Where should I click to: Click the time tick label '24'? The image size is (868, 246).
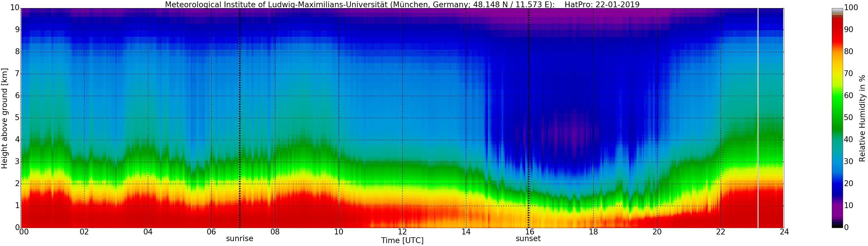[784, 232]
